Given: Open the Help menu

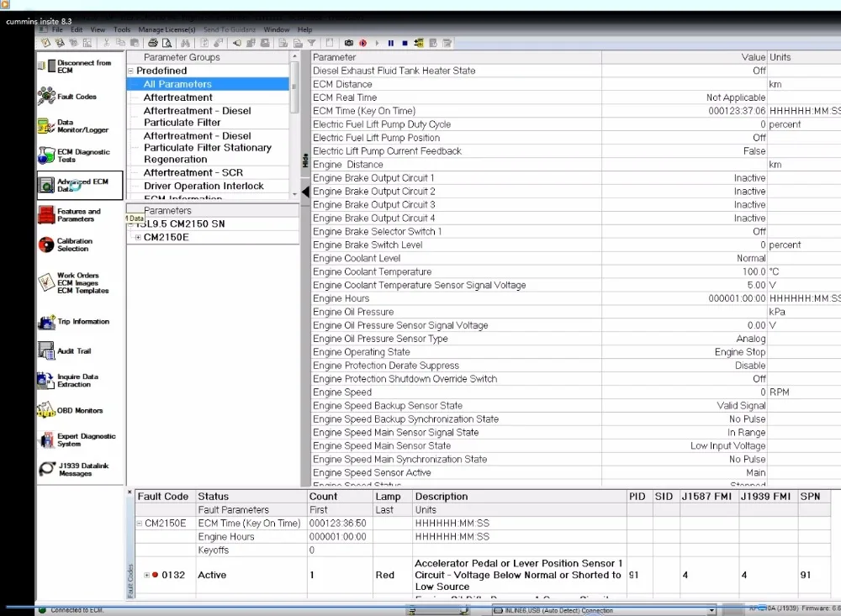Looking at the screenshot, I should 304,29.
